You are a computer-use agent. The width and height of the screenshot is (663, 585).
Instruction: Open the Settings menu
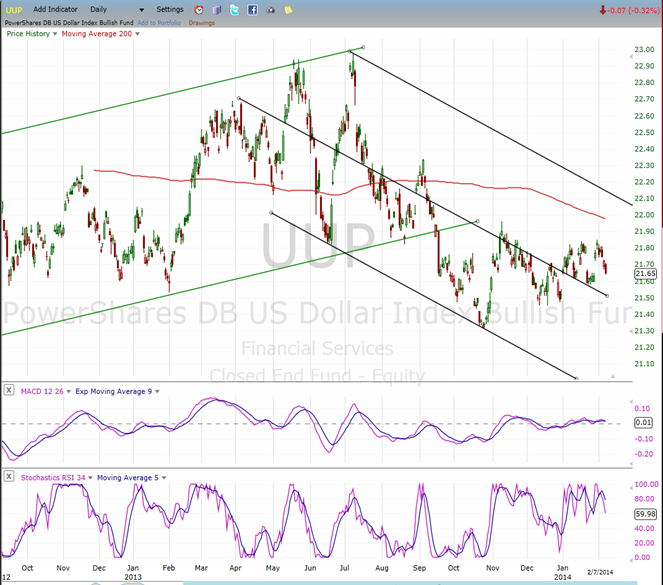(170, 9)
